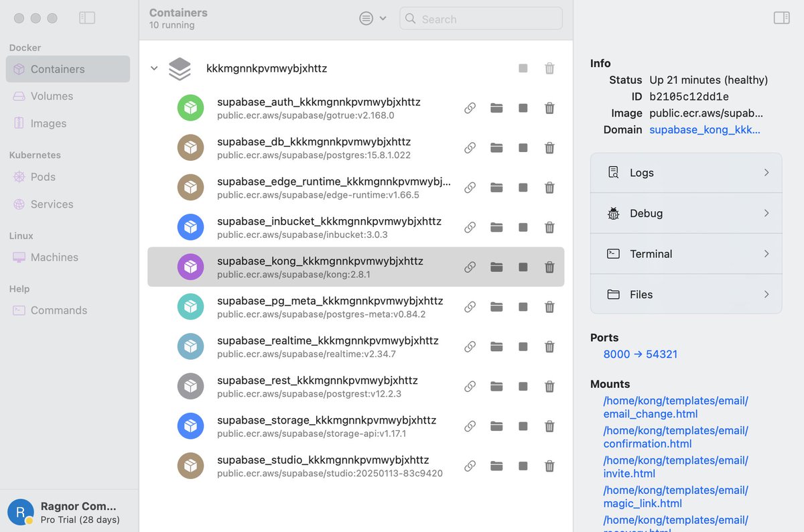Select supabase_rest container row

pyautogui.click(x=356, y=387)
